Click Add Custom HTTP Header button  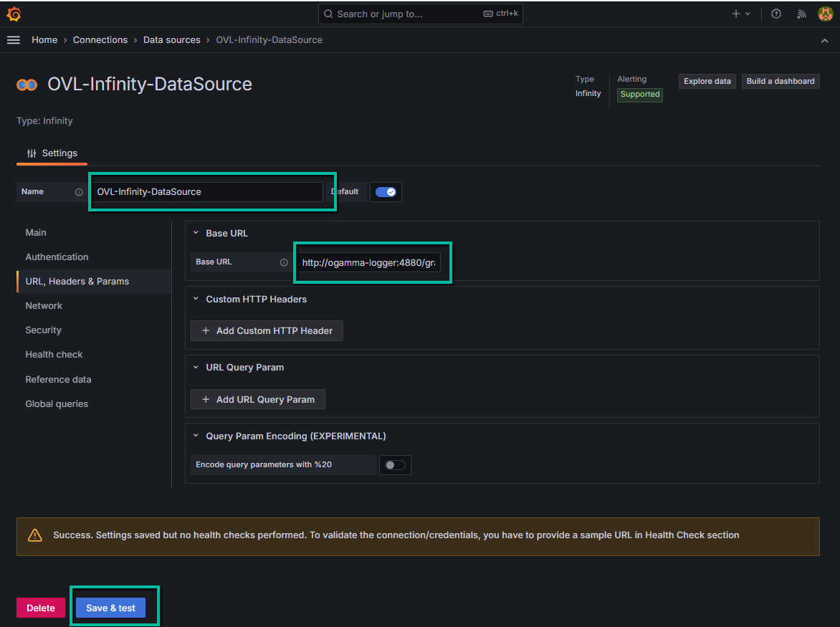point(267,330)
